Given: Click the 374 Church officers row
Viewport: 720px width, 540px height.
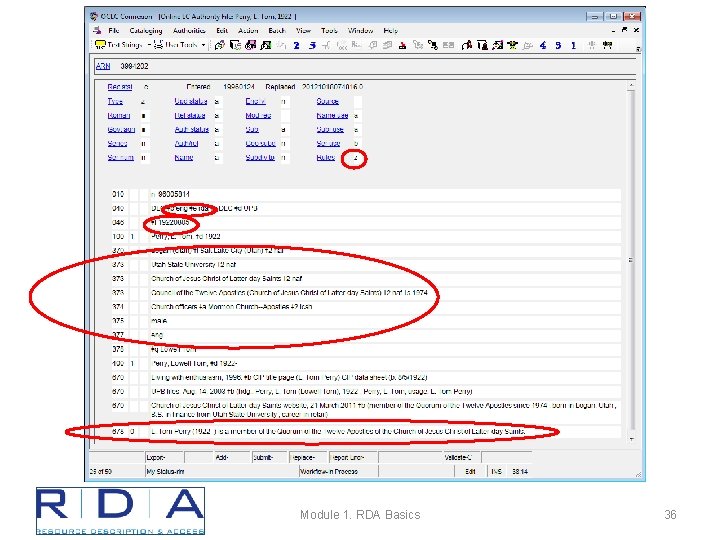Looking at the screenshot, I should click(x=366, y=307).
